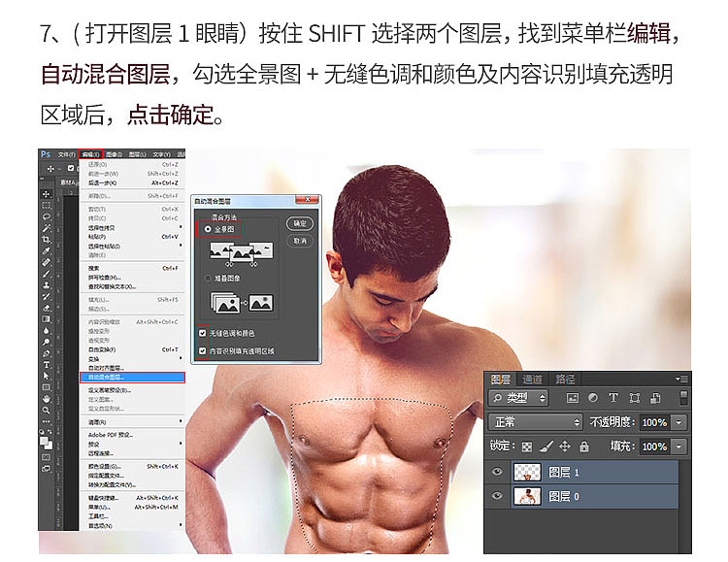The image size is (728, 562).
Task: Open the extra tools ellipsis
Action: coord(46,421)
